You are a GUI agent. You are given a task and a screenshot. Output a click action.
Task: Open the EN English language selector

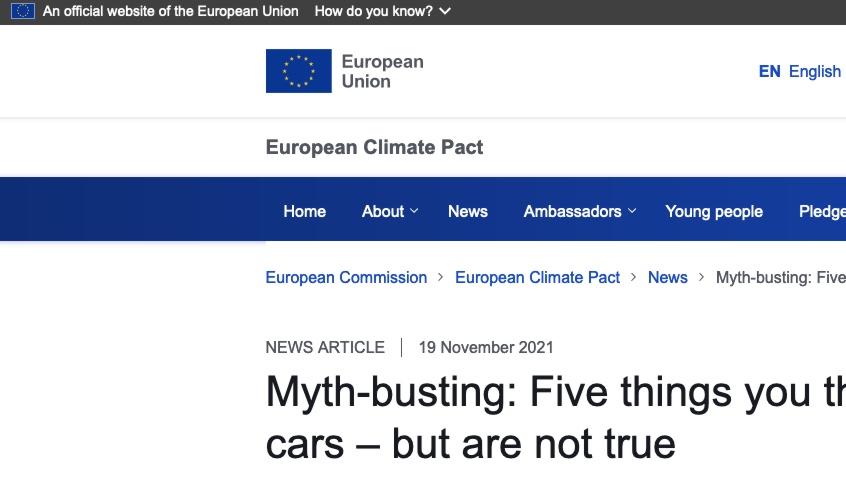799,71
